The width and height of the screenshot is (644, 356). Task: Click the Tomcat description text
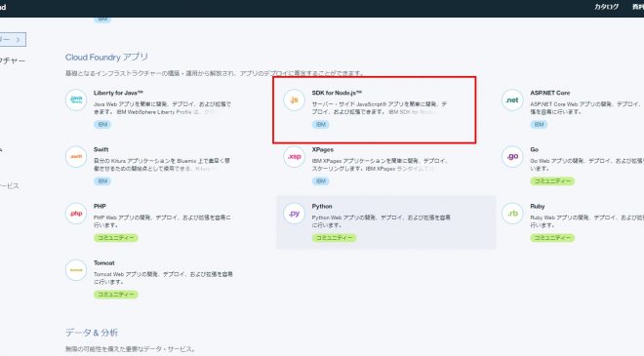click(163, 278)
